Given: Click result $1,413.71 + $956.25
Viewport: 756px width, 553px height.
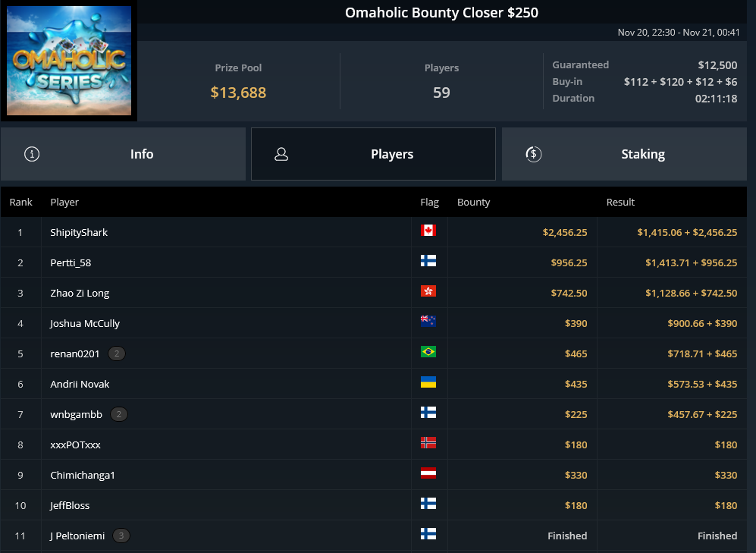Looking at the screenshot, I should [692, 262].
